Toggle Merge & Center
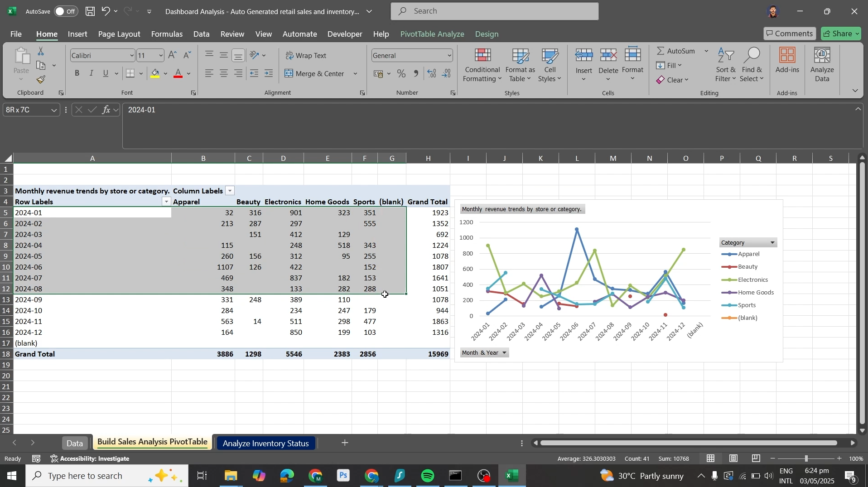Screen dimensions: 868x487 [315, 73]
